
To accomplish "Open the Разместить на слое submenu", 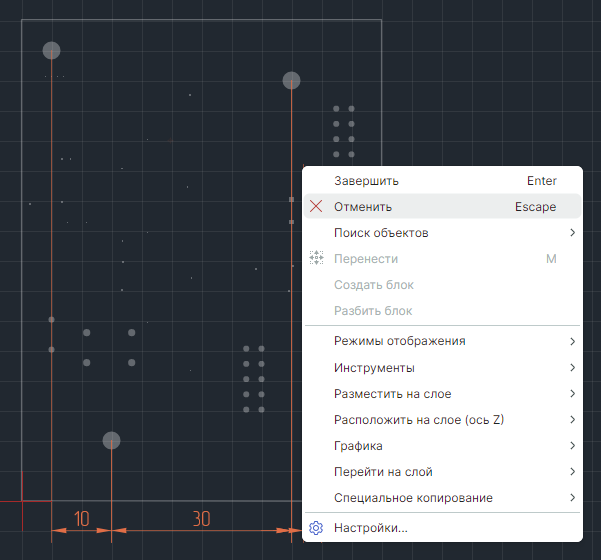I will [x=392, y=394].
